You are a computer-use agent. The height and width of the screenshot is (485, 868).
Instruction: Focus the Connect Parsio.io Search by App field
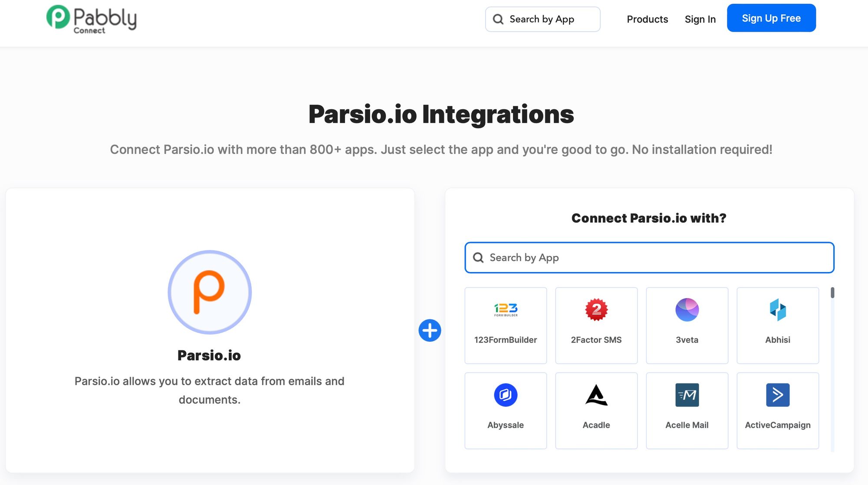pyautogui.click(x=655, y=258)
